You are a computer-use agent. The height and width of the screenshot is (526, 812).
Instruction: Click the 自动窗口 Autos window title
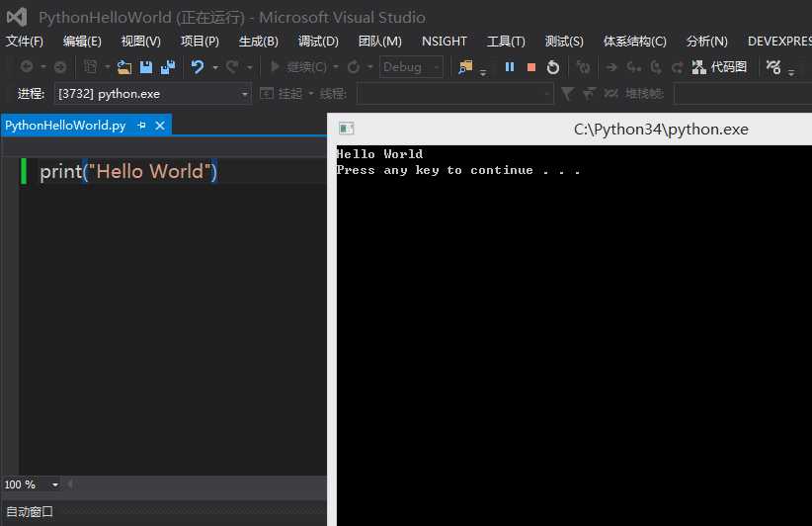pos(30,512)
